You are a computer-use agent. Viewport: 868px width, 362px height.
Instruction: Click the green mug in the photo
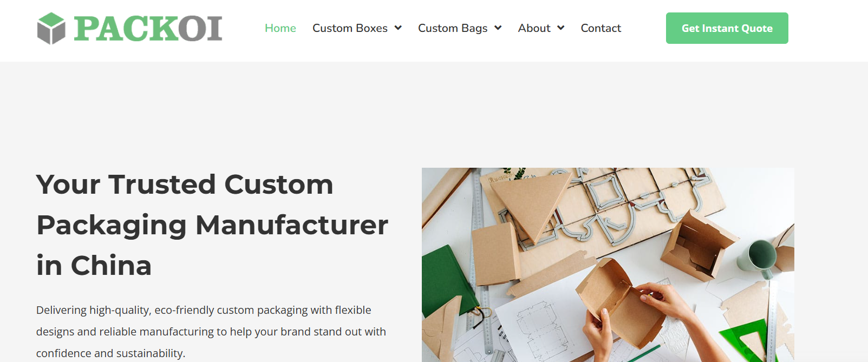pos(757,258)
